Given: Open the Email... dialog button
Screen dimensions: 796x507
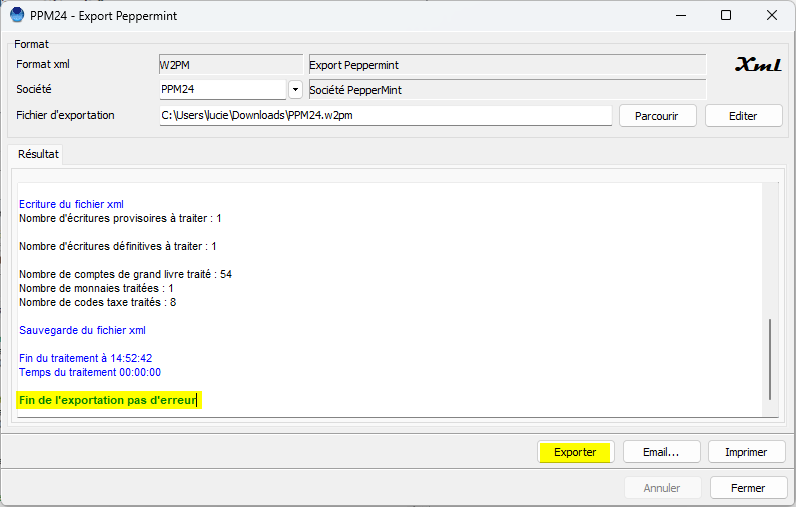Looking at the screenshot, I should 661,452.
